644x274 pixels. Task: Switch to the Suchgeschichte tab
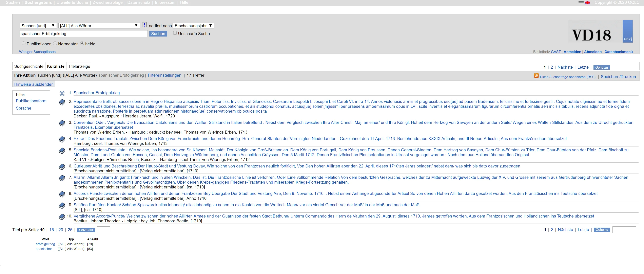click(x=29, y=66)
